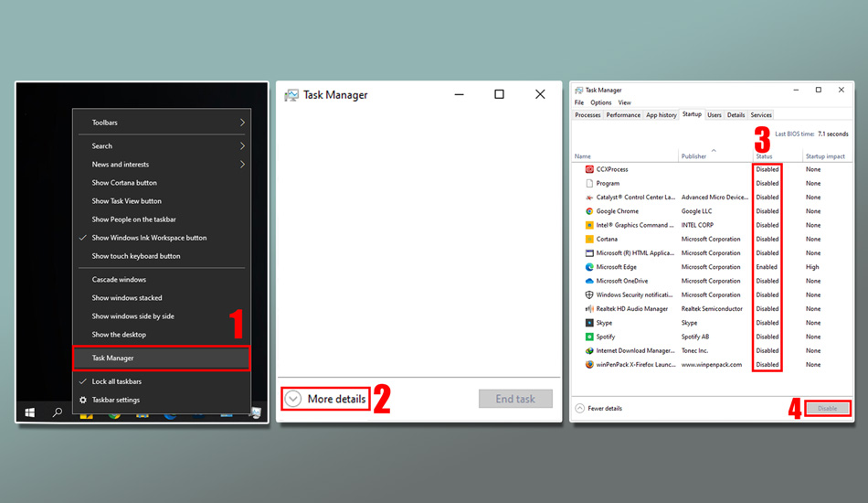The width and height of the screenshot is (868, 503).
Task: Select the Cortana startup icon
Action: [x=589, y=239]
